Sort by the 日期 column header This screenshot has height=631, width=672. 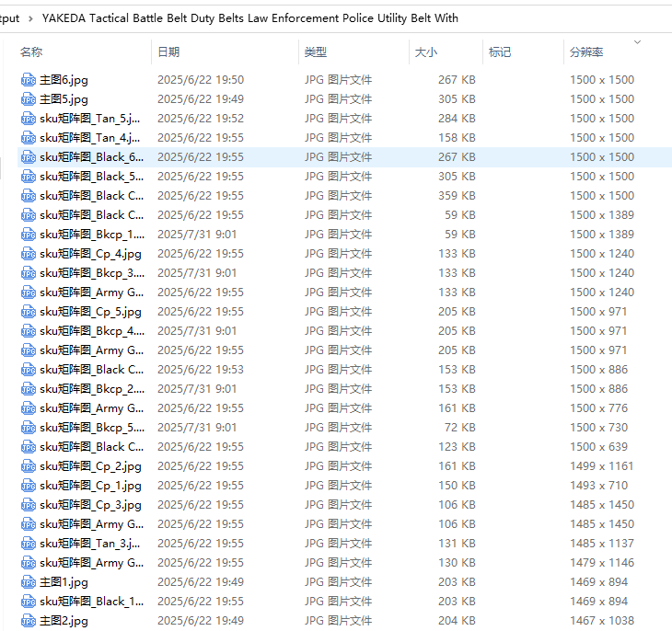[x=168, y=52]
